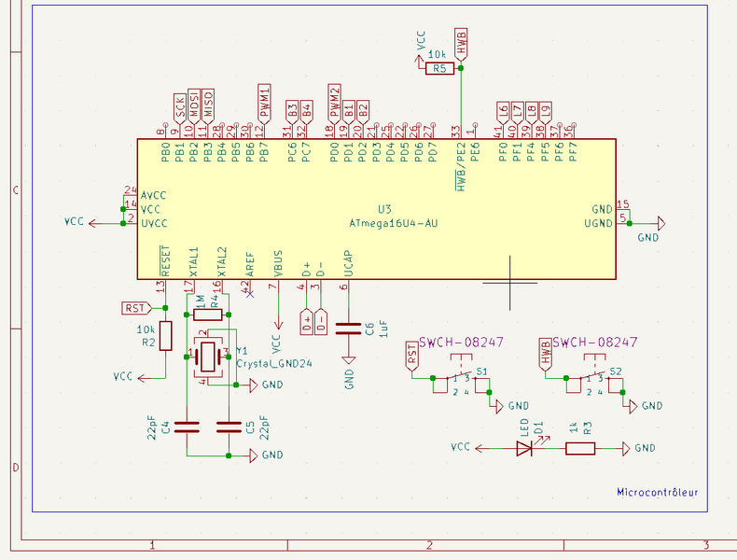Viewport: 737px width, 560px height.
Task: Select the B3 label on PC6
Action: (x=292, y=111)
